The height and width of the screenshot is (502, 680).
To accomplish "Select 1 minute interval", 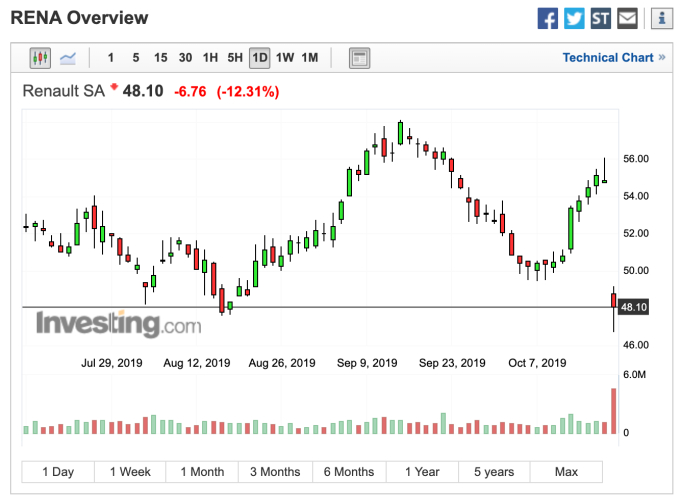I will point(111,58).
